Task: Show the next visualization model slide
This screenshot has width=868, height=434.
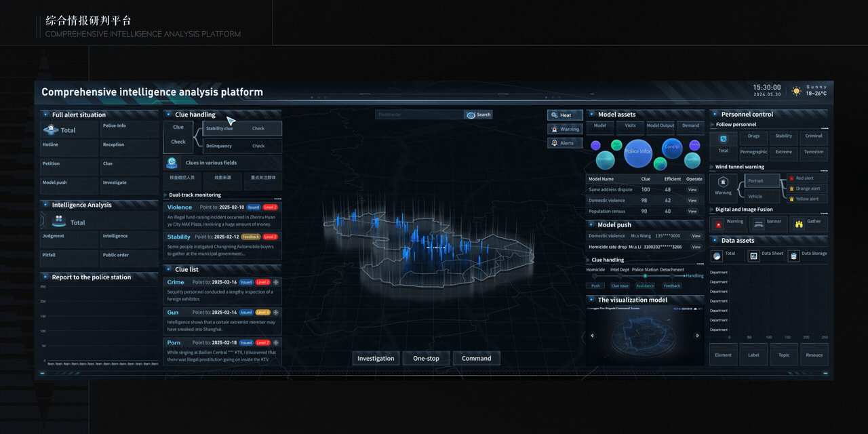Action: pyautogui.click(x=697, y=336)
